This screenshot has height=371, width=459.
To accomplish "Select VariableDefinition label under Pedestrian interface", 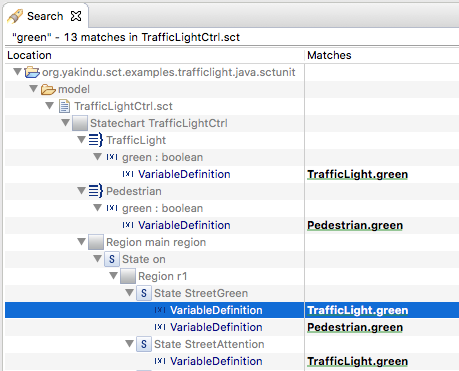I will pyautogui.click(x=184, y=225).
